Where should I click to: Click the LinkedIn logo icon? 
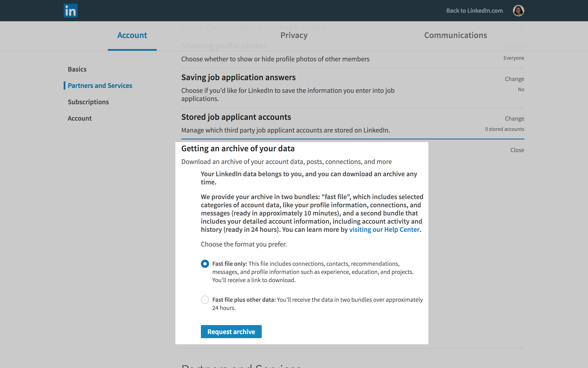click(70, 11)
